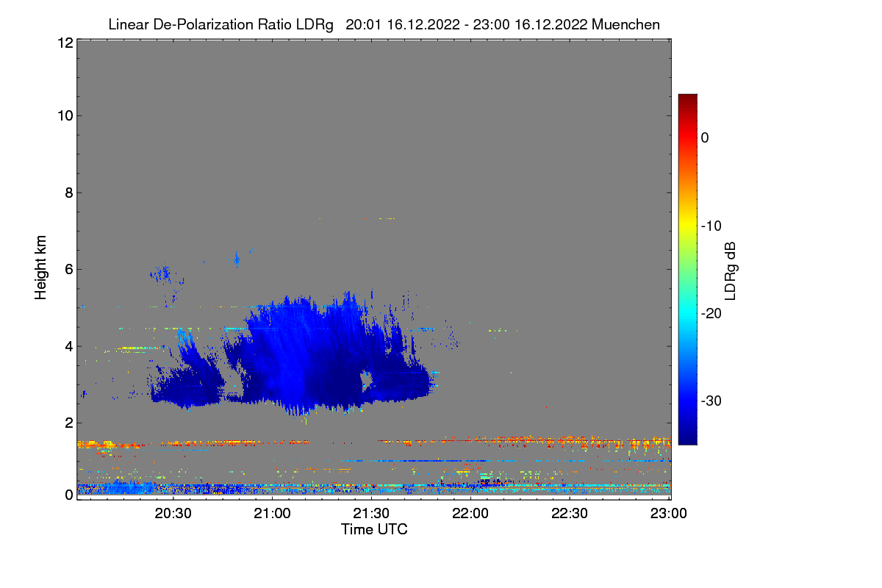Click the 21:00 time tick label
The width and height of the screenshot is (882, 588).
273,514
